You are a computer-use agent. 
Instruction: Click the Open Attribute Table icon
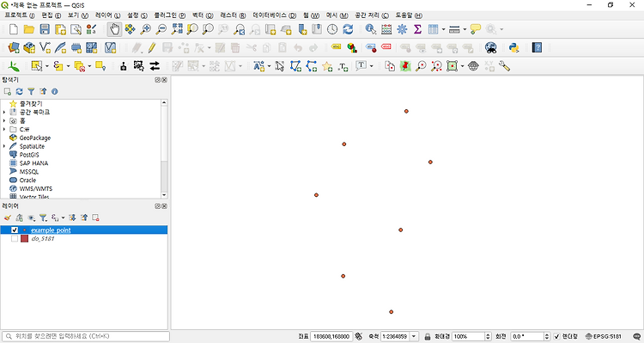point(433,29)
